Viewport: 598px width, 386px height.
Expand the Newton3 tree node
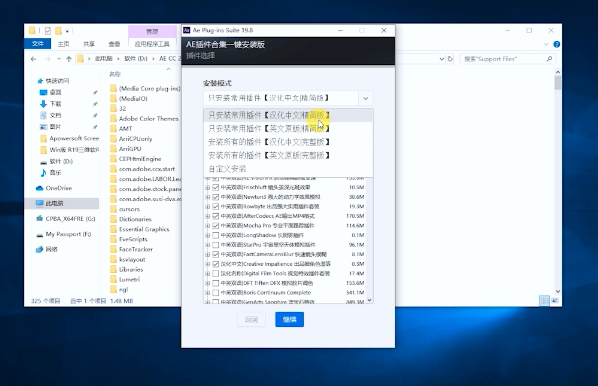point(207,197)
